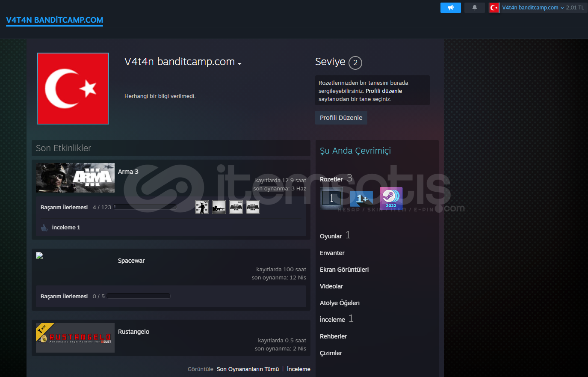The height and width of the screenshot is (377, 588).
Task: Open Spacewar Başarım İlerlemesi label
Action: [64, 296]
